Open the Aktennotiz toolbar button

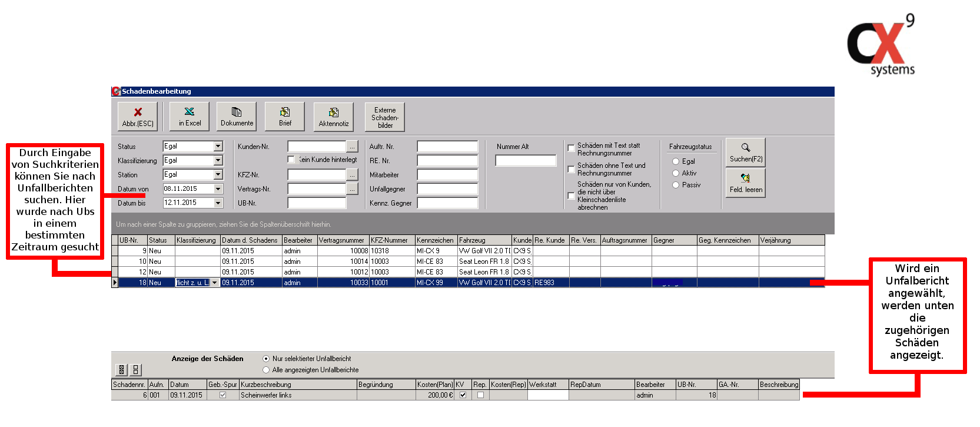tap(333, 117)
